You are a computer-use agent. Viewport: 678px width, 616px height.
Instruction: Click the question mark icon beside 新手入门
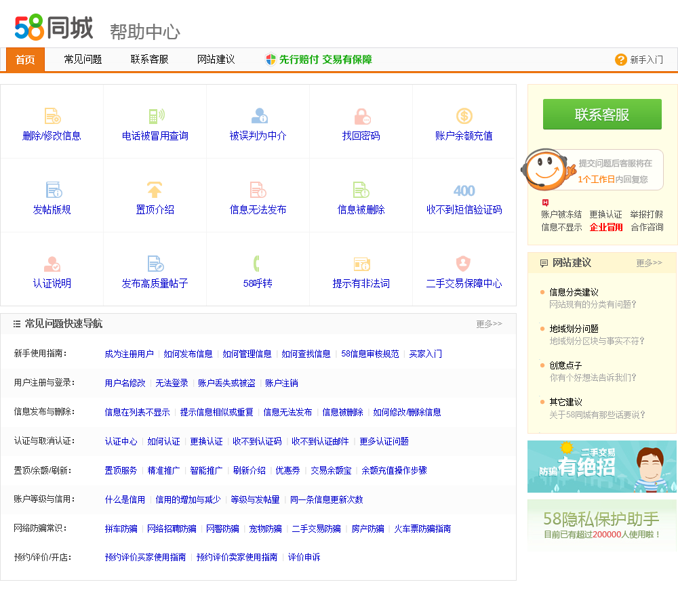[x=620, y=60]
